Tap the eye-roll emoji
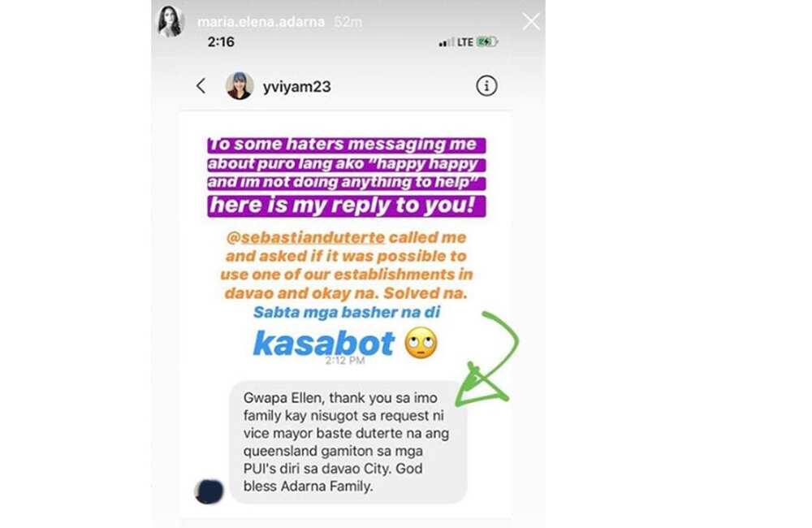The width and height of the screenshot is (812, 528). (x=421, y=343)
